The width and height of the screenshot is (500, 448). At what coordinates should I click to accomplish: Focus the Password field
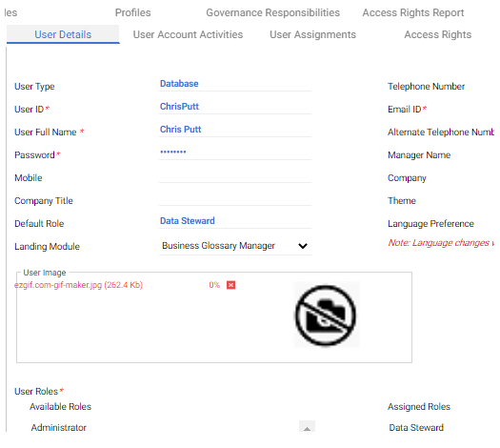pyautogui.click(x=235, y=153)
